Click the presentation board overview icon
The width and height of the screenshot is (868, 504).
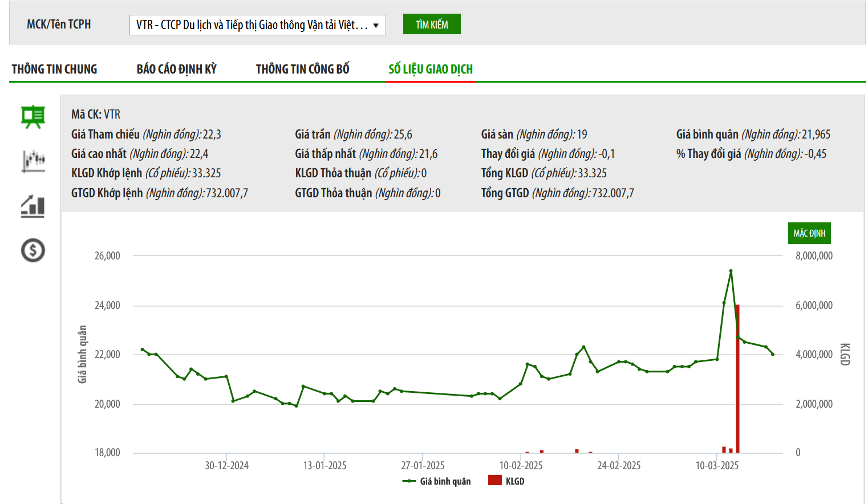tap(33, 117)
